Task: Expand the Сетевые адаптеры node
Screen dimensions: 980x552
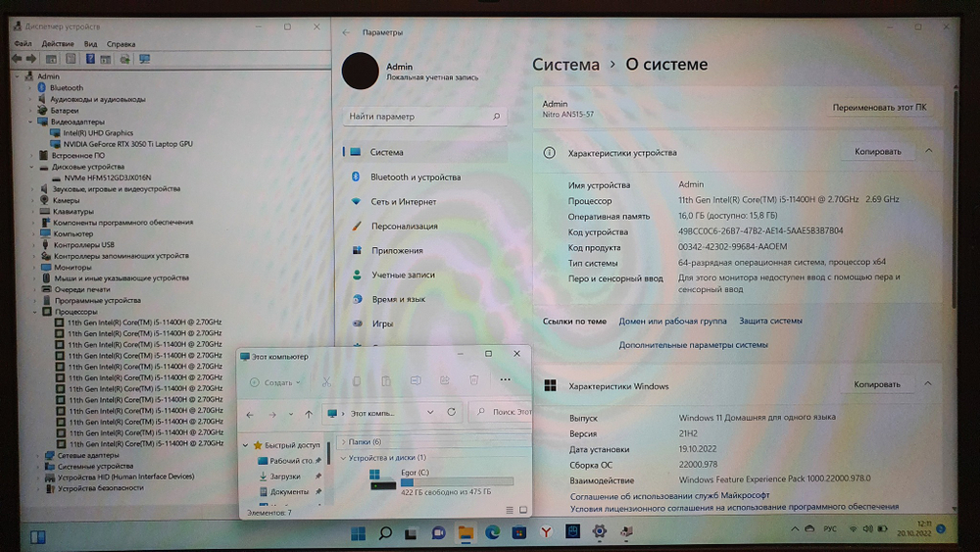Action: [x=37, y=455]
